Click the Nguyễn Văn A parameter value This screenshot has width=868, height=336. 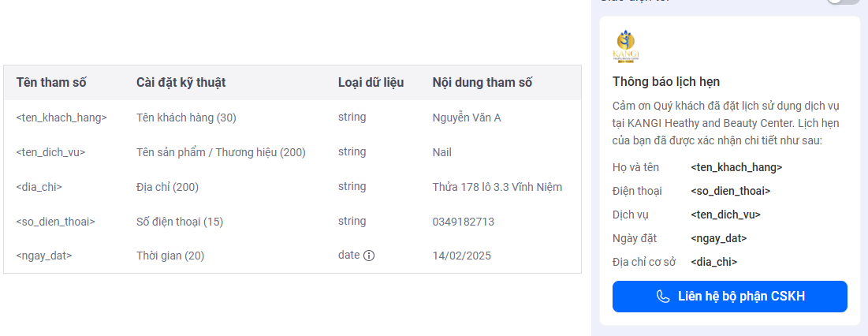coord(467,118)
